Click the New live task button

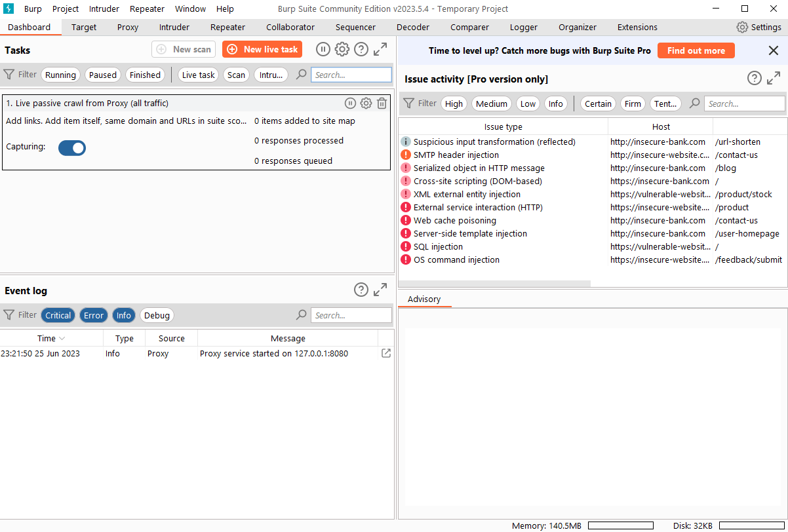(262, 49)
